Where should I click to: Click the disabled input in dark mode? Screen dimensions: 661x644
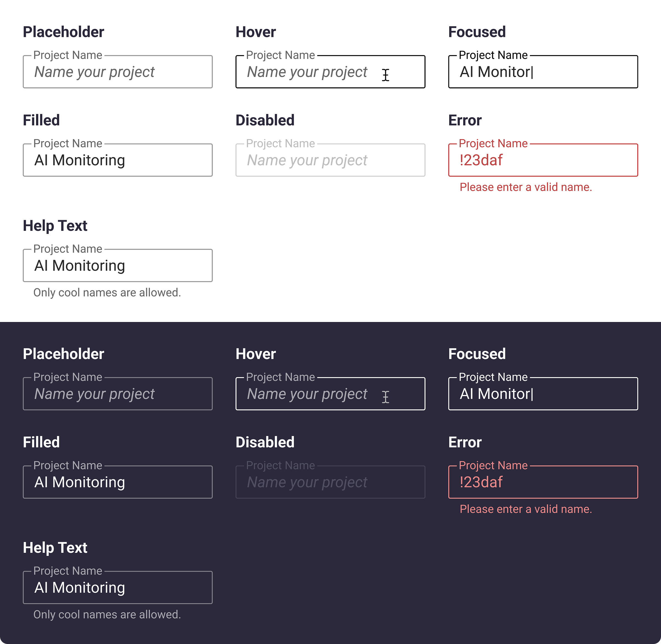(x=330, y=482)
